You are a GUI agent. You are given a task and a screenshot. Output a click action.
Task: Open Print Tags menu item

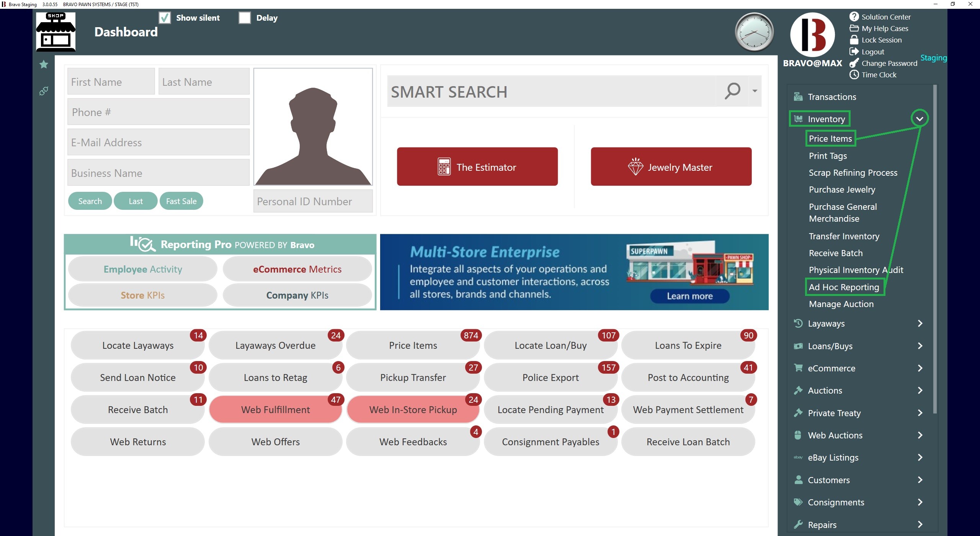(x=828, y=156)
